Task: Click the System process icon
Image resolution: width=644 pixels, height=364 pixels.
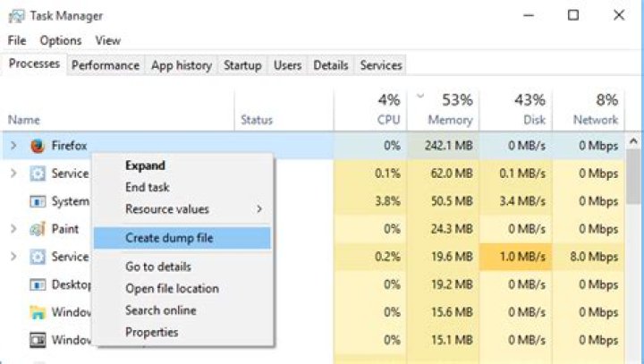Action: point(38,201)
